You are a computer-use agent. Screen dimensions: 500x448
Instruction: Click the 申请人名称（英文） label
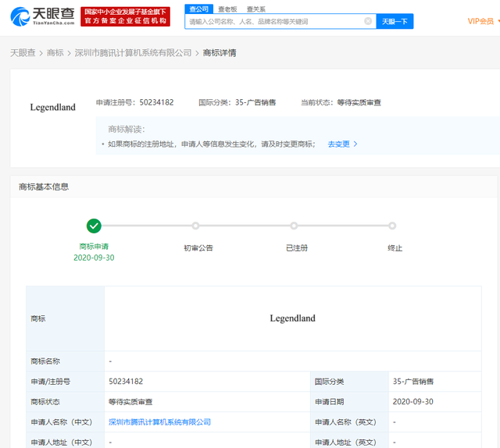click(x=345, y=422)
